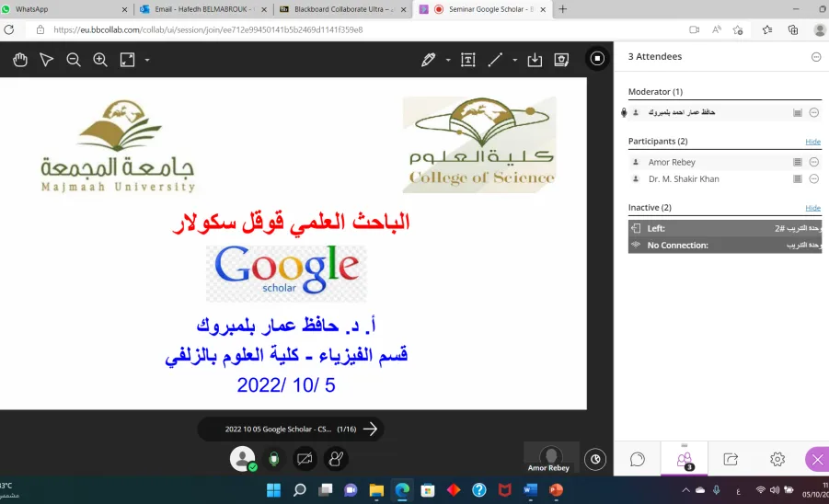Screen dimensions: 829x504
Task: Select the pencil drawing tool
Action: [x=428, y=60]
